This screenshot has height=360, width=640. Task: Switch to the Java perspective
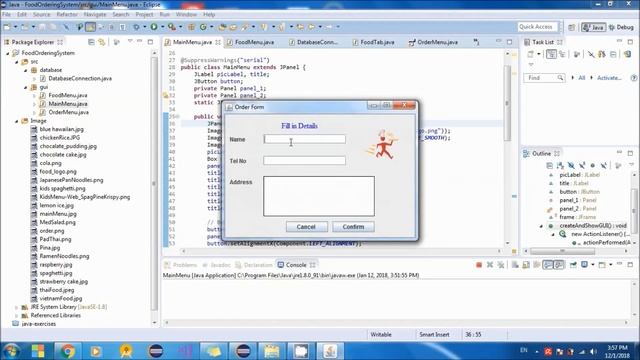(x=593, y=27)
